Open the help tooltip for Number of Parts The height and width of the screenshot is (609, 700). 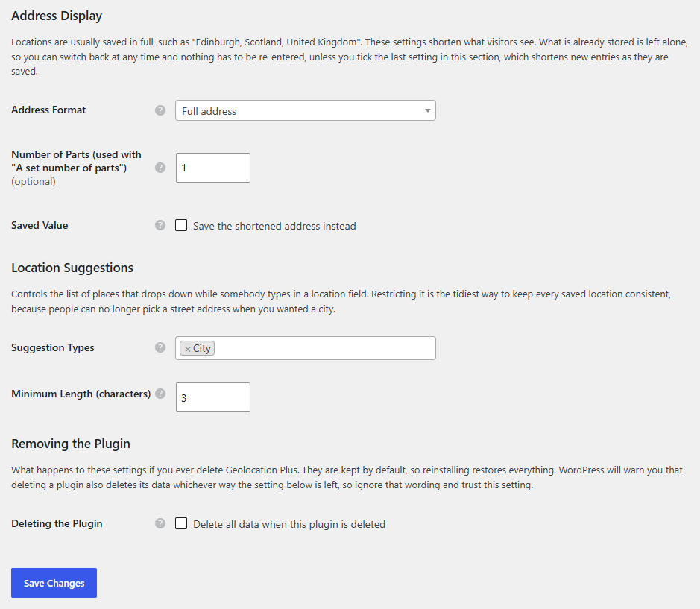click(160, 168)
